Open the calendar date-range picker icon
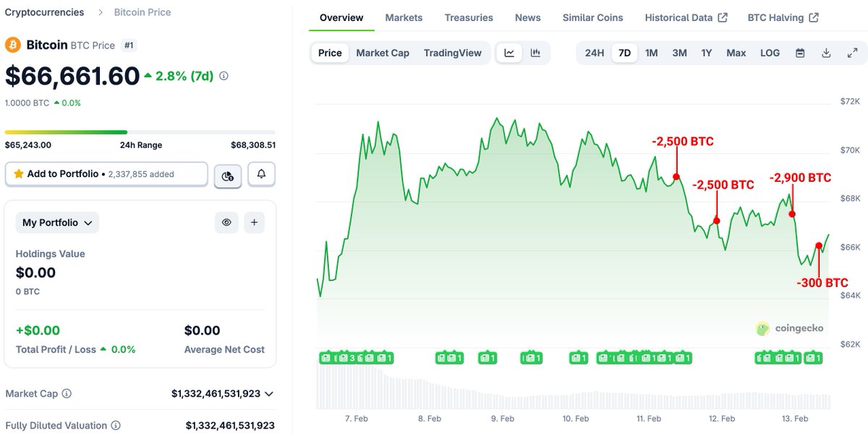The height and width of the screenshot is (435, 868). (799, 53)
